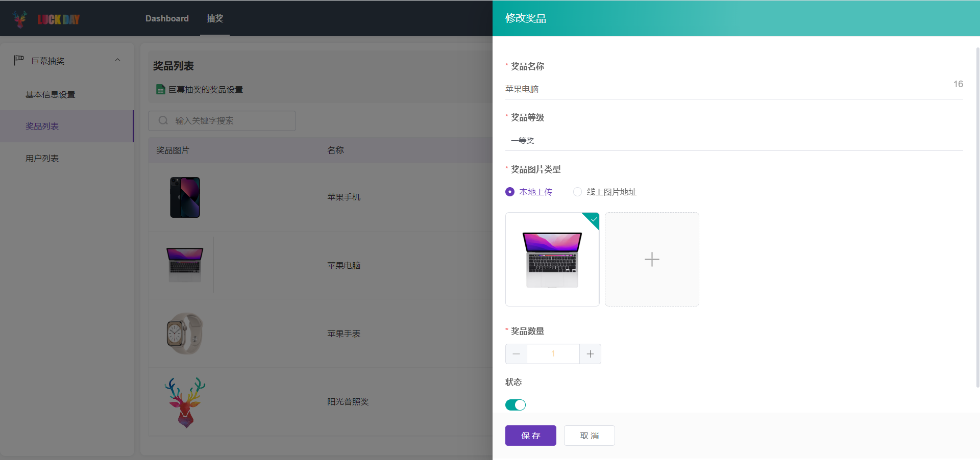The height and width of the screenshot is (460, 980).
Task: Switch to the 抽奖 tab
Action: click(215, 18)
